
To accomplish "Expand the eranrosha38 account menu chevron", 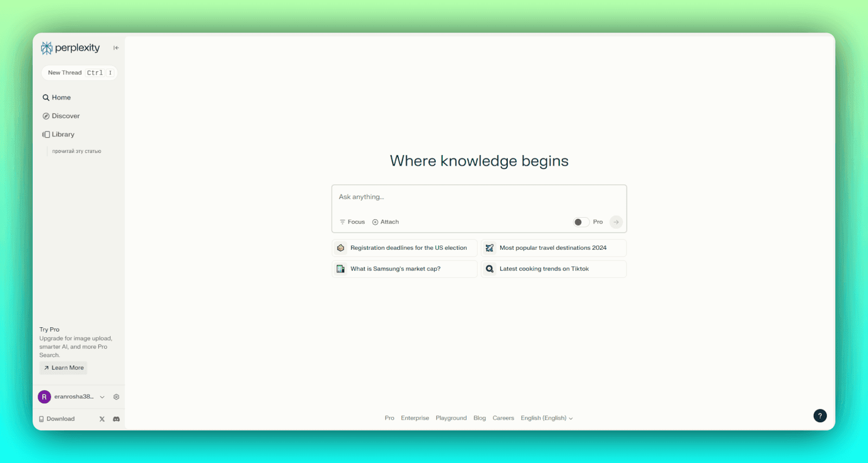I will (102, 397).
